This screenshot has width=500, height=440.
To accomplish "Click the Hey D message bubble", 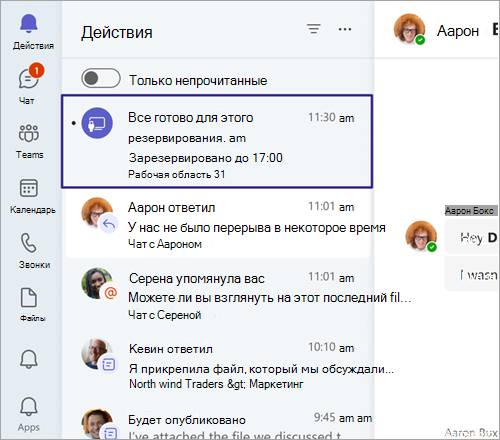I will [472, 237].
